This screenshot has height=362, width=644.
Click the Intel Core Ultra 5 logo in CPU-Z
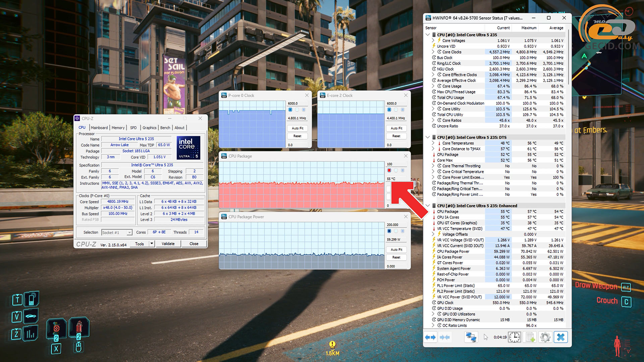click(x=188, y=148)
